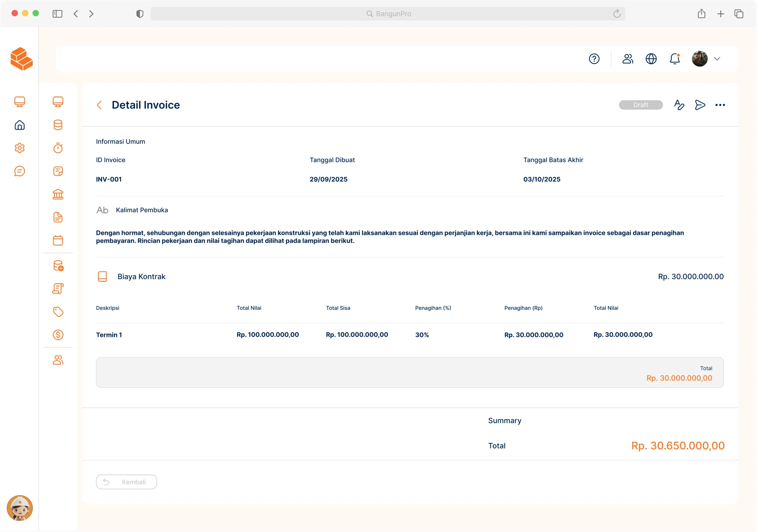Open the help question mark icon
The height and width of the screenshot is (532, 757).
click(x=594, y=59)
